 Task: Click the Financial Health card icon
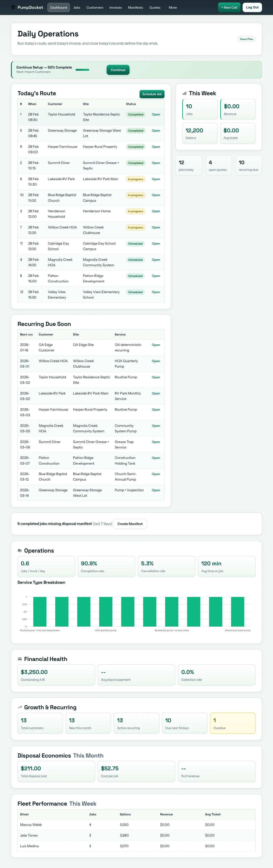click(20, 659)
